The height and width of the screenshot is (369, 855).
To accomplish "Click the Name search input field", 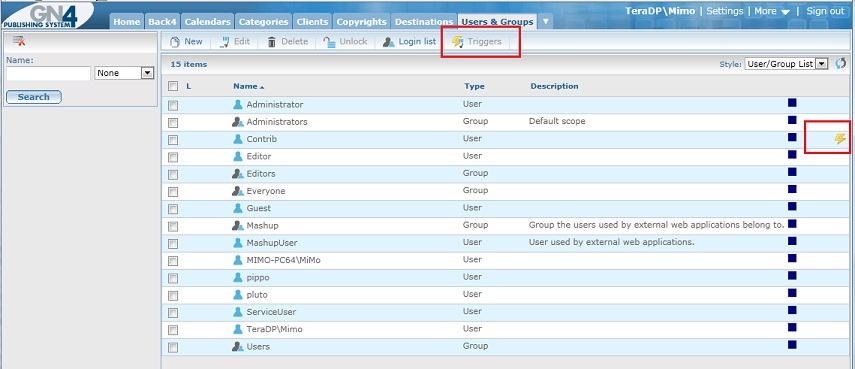I will coord(48,73).
